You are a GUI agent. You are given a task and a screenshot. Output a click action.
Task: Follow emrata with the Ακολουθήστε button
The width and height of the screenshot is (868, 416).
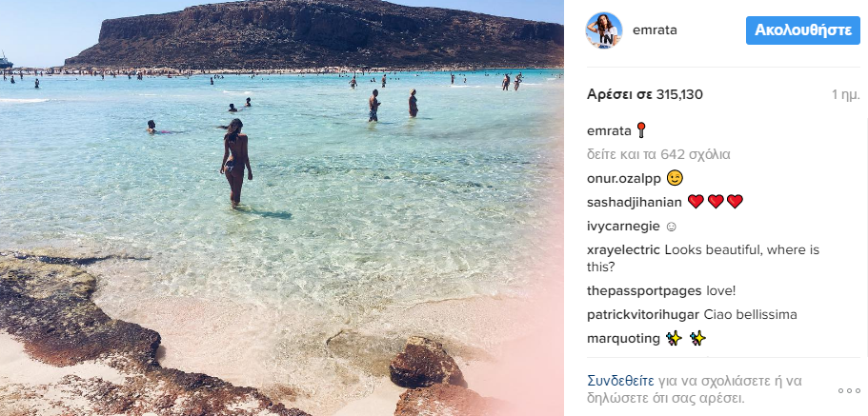click(803, 30)
